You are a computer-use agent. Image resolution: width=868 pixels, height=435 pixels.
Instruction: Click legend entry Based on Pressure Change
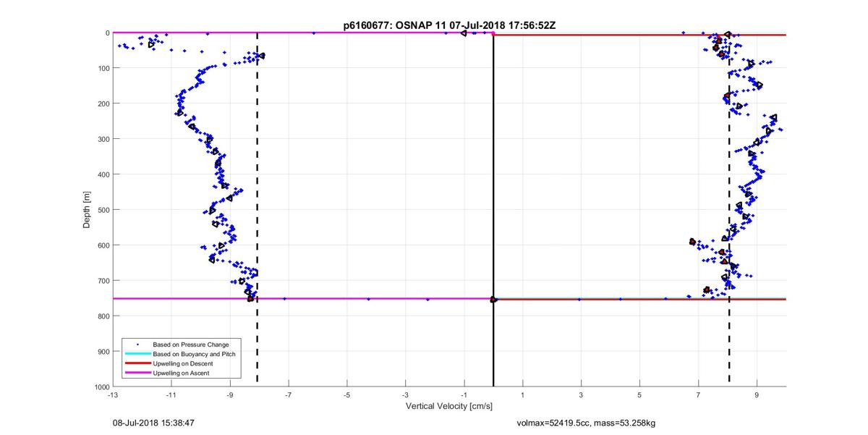coord(192,344)
